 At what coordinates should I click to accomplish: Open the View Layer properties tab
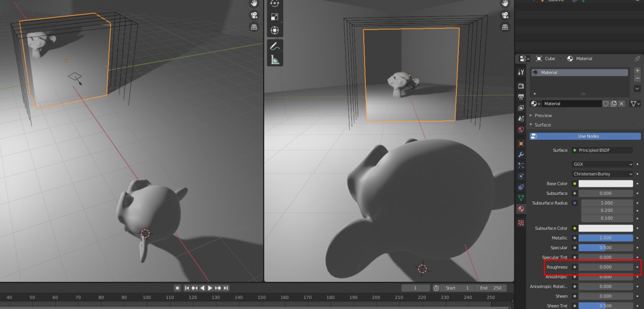pos(521,108)
